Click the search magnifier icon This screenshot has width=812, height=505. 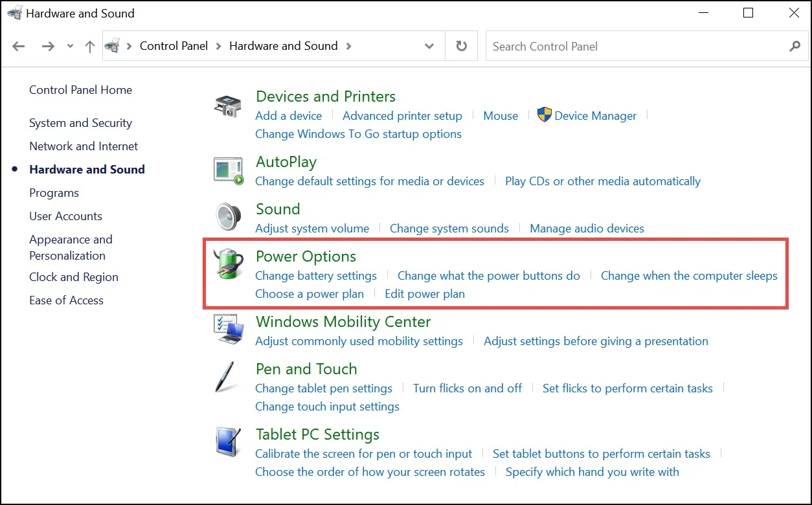[795, 46]
